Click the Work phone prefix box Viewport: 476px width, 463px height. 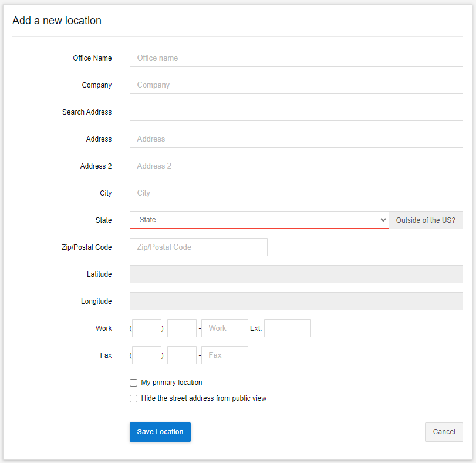coord(182,328)
